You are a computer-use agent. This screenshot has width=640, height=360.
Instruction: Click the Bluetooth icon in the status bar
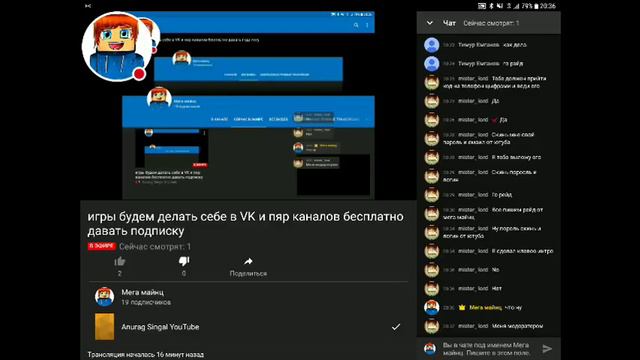pyautogui.click(x=491, y=6)
